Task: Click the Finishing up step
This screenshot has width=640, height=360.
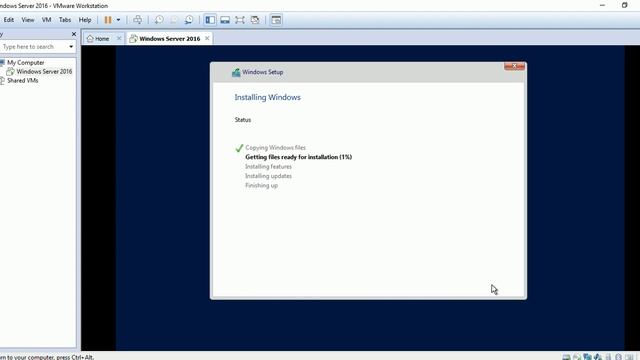Action: click(261, 185)
